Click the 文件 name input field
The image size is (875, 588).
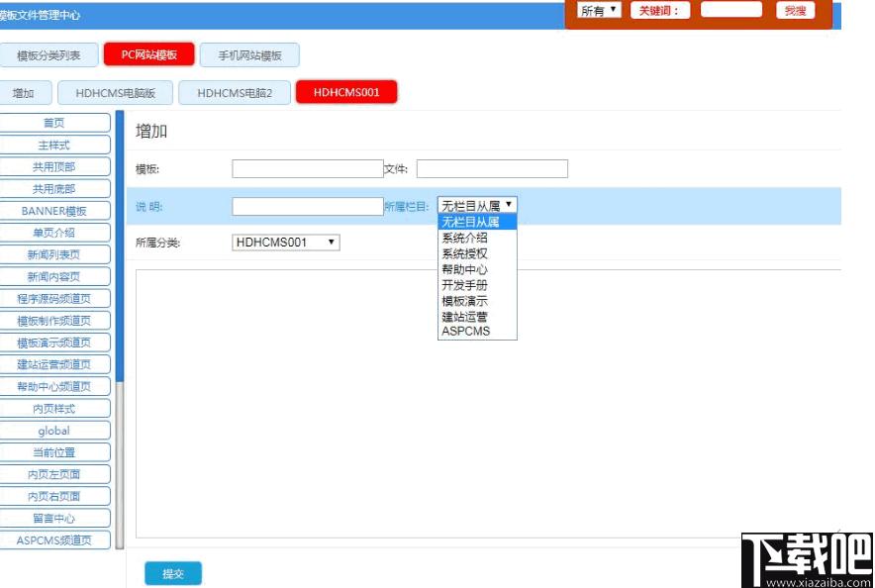coord(492,169)
